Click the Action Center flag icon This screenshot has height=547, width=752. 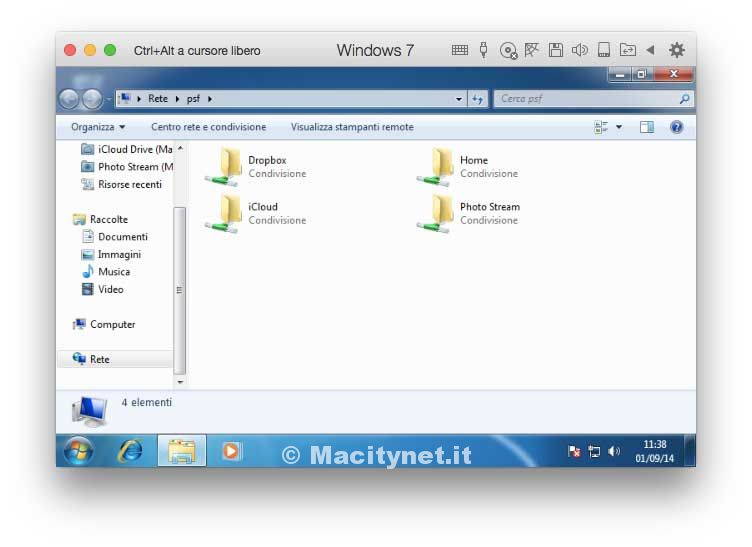[x=574, y=451]
